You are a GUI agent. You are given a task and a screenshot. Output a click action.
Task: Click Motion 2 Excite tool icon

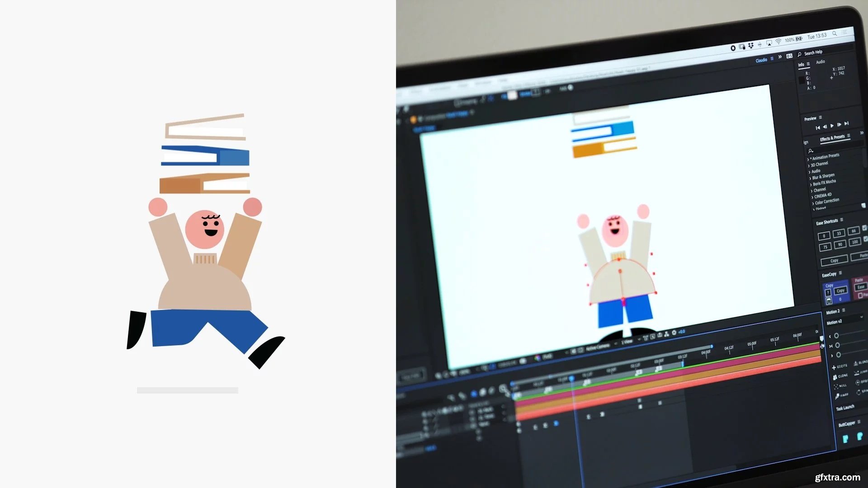[x=834, y=367]
